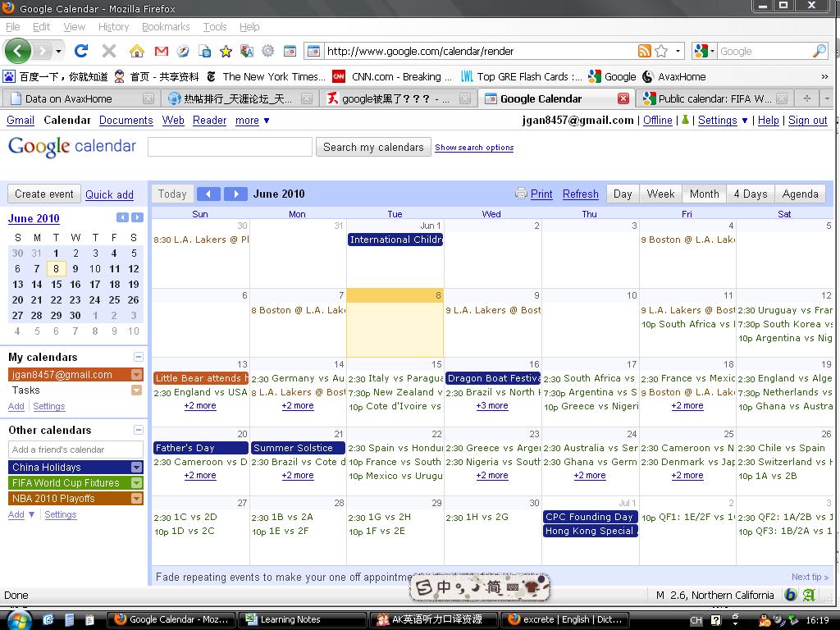Open Gmail icon in the navigation toolbar
The height and width of the screenshot is (630, 840).
pos(161,51)
